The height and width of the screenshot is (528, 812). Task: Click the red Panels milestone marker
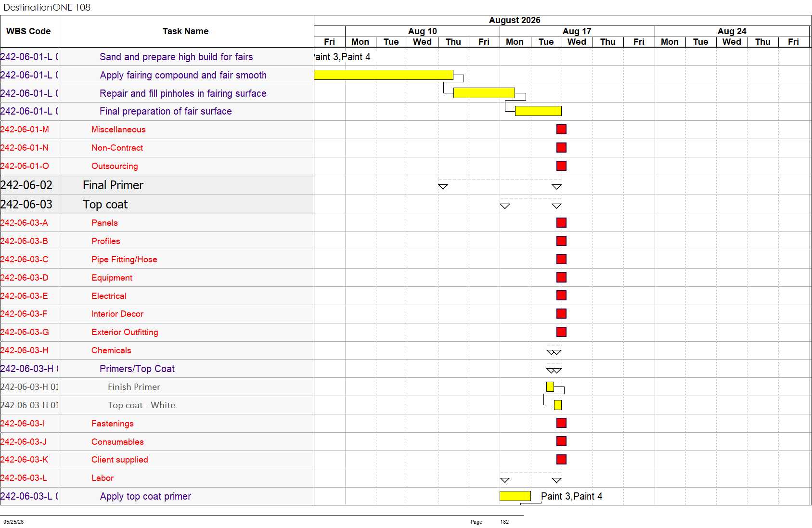point(561,222)
